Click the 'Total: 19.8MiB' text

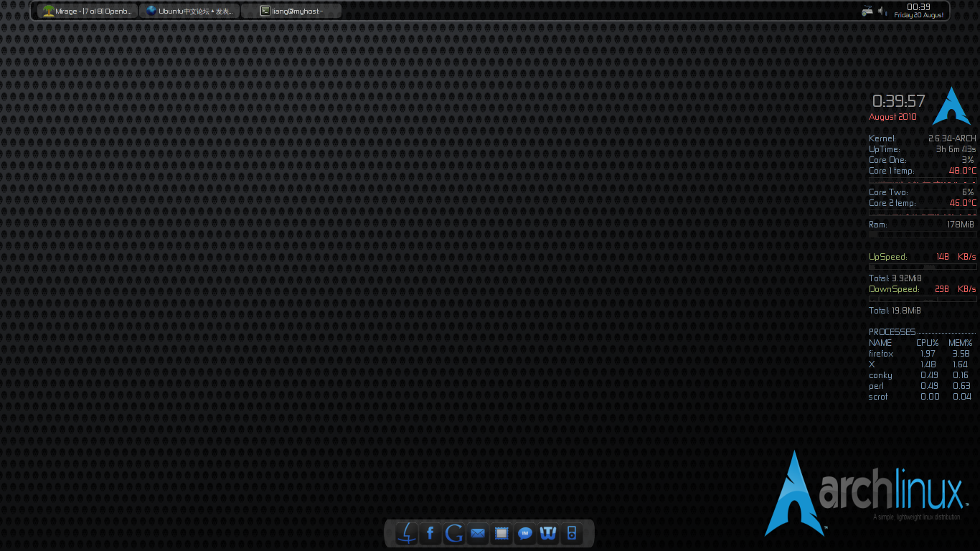tap(895, 311)
